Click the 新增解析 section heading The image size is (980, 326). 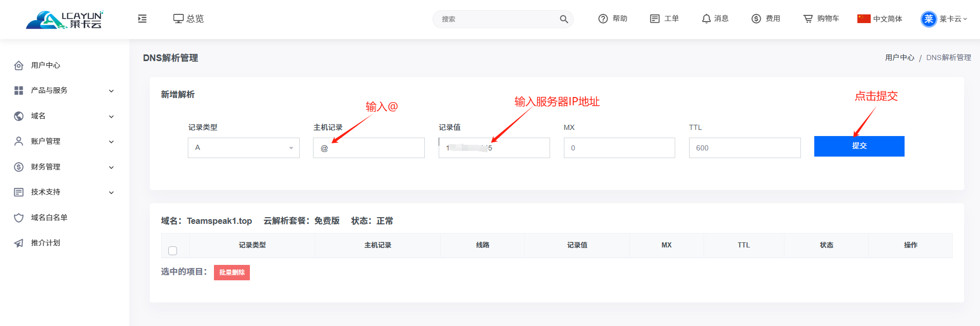click(178, 94)
